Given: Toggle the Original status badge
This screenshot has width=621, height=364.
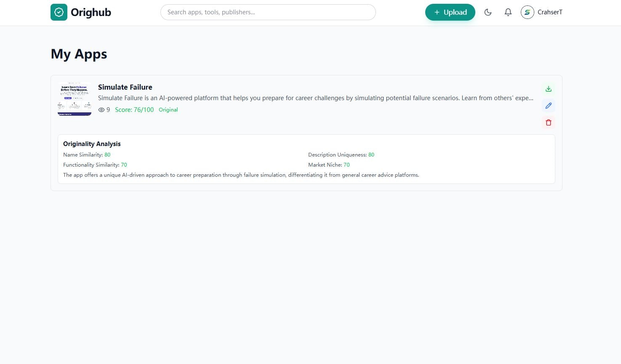Looking at the screenshot, I should point(168,109).
